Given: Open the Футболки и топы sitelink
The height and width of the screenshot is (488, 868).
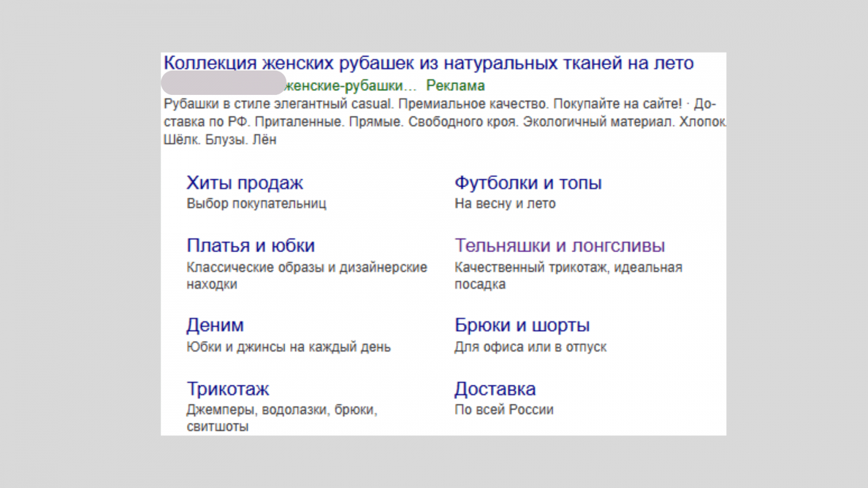Looking at the screenshot, I should [x=528, y=183].
